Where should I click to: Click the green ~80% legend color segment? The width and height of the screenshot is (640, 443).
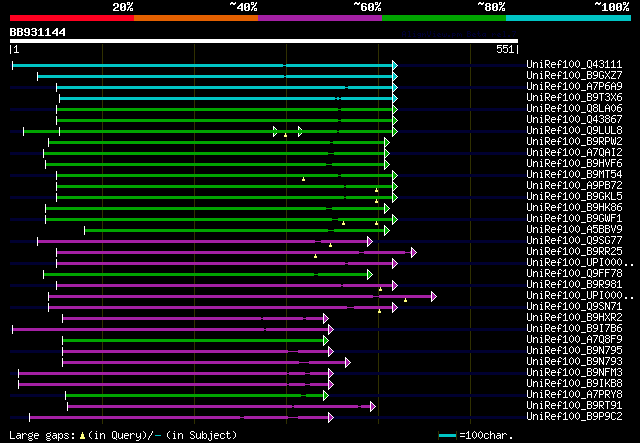444,18
